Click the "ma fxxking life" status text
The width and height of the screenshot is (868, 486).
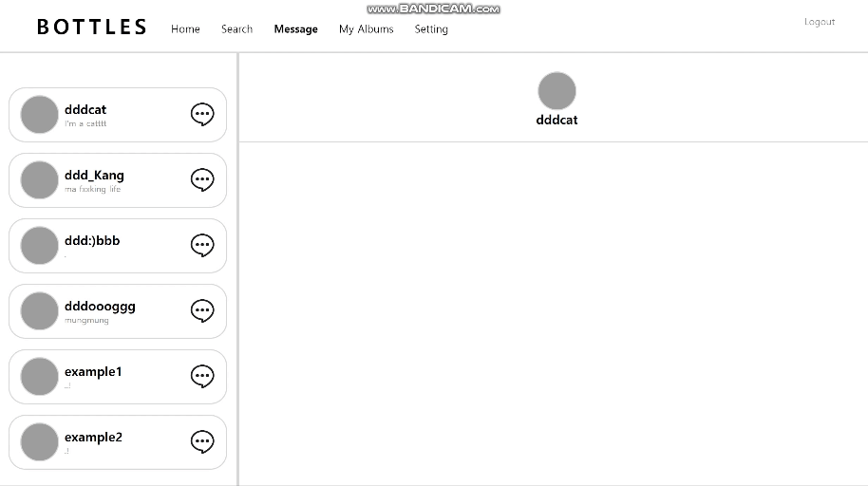pos(92,189)
